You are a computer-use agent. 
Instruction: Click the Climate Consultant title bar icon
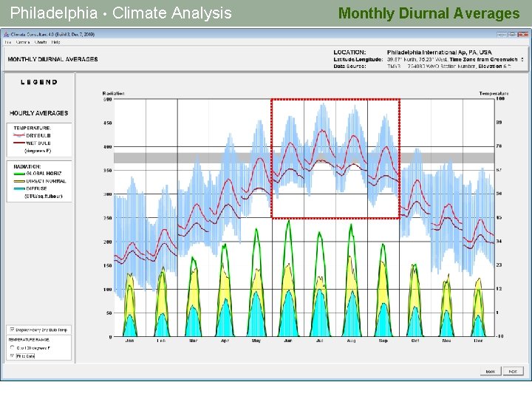point(7,34)
